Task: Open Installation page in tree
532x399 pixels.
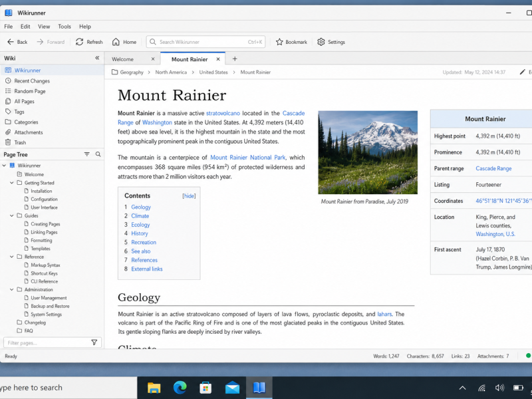Action: pos(38,191)
